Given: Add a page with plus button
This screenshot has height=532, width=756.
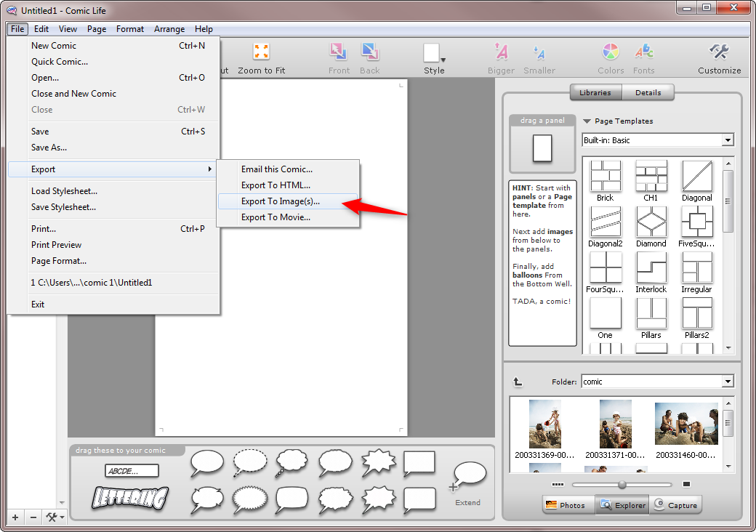Looking at the screenshot, I should click(15, 517).
